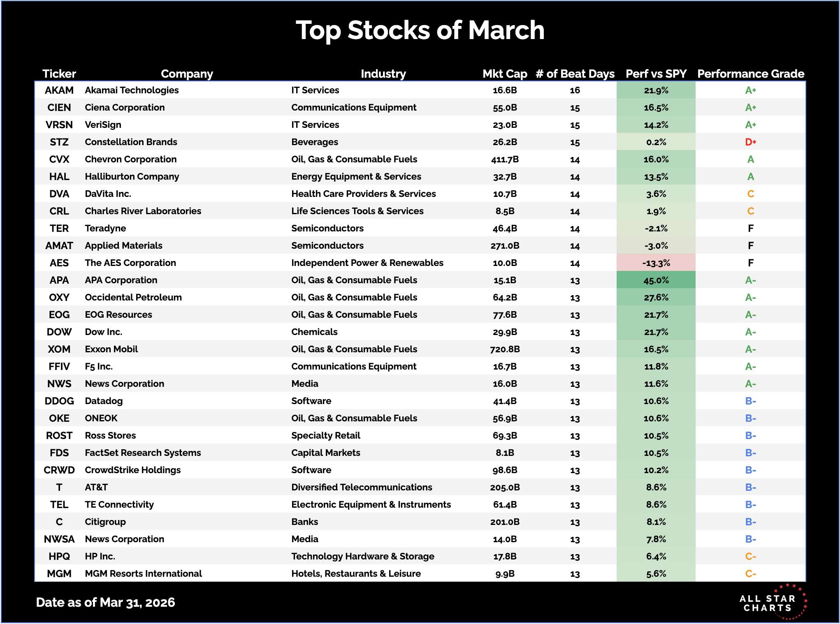This screenshot has height=624, width=840.
Task: Click APA's 45.0% performance cell
Action: [x=656, y=280]
